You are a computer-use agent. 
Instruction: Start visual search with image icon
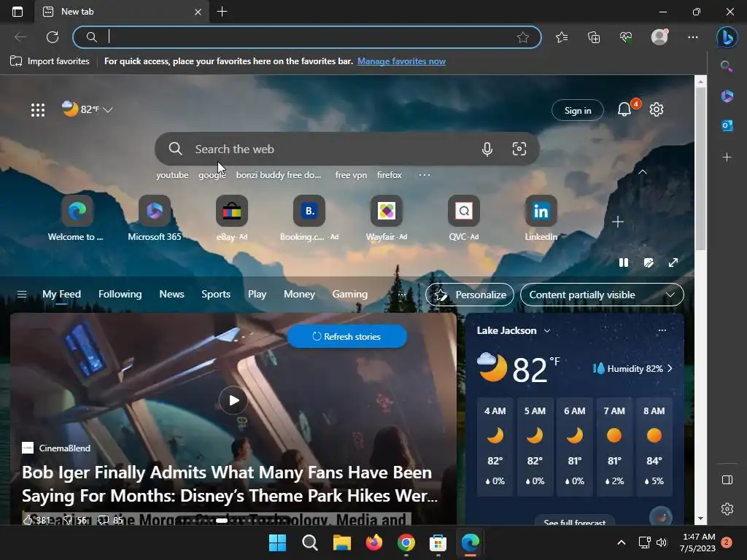[519, 149]
